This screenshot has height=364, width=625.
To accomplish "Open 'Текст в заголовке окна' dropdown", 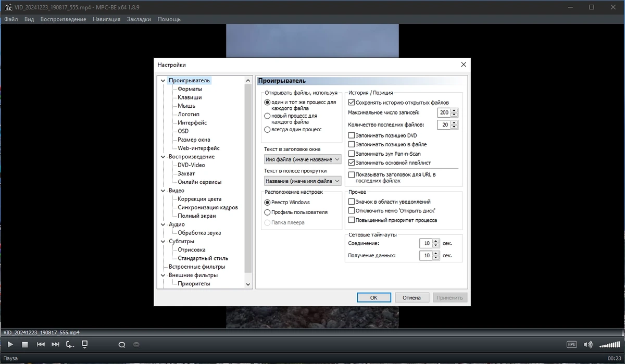I will coord(302,159).
